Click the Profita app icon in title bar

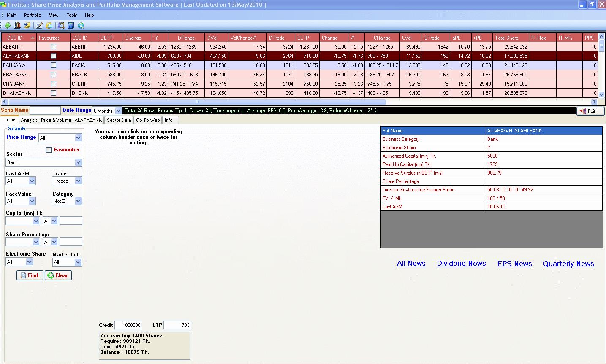pos(4,5)
